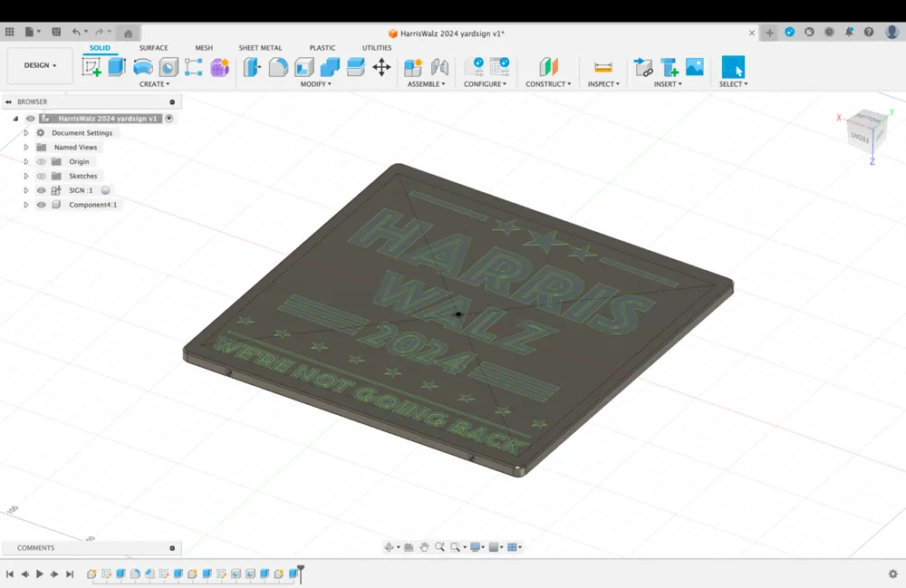Screen dimensions: 906x588
Task: Click Undo arrow in the toolbar
Action: 76,32
